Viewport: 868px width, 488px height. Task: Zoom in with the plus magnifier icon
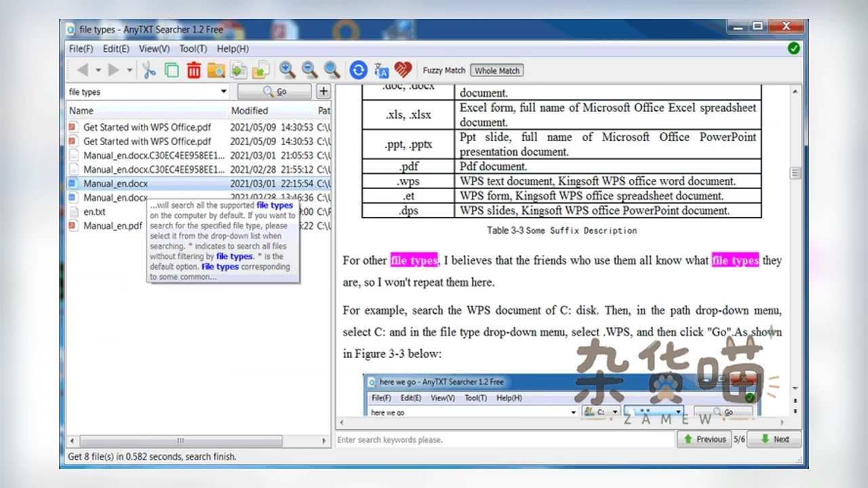pos(288,70)
